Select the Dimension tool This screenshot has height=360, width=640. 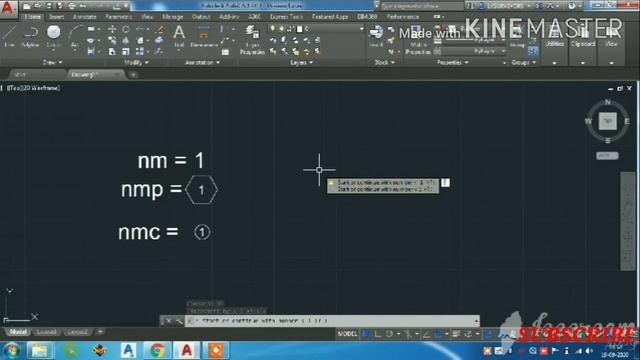click(x=204, y=36)
